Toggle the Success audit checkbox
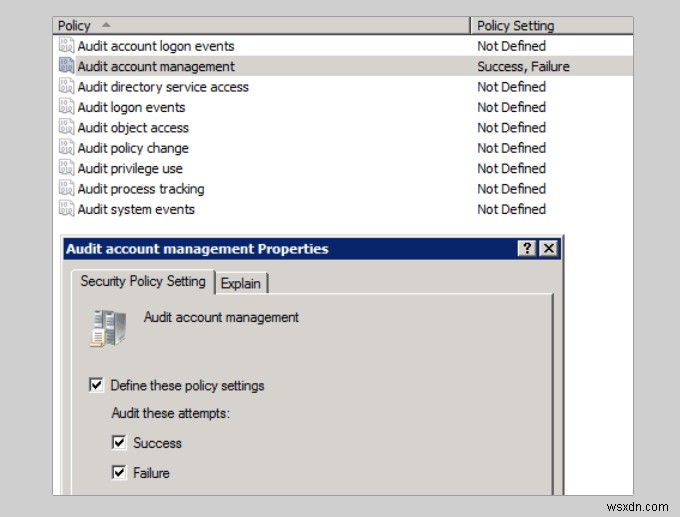Screen dimensions: 680x517 [119, 442]
